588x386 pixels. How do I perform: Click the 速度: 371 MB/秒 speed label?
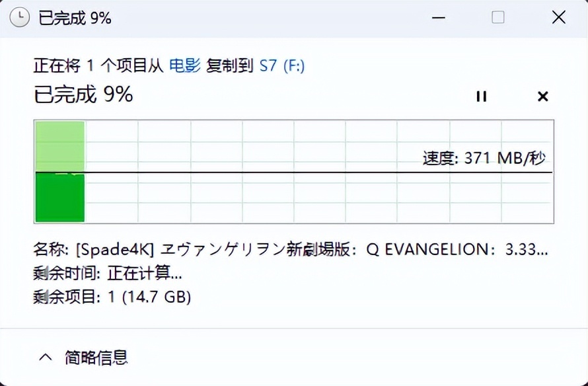484,159
